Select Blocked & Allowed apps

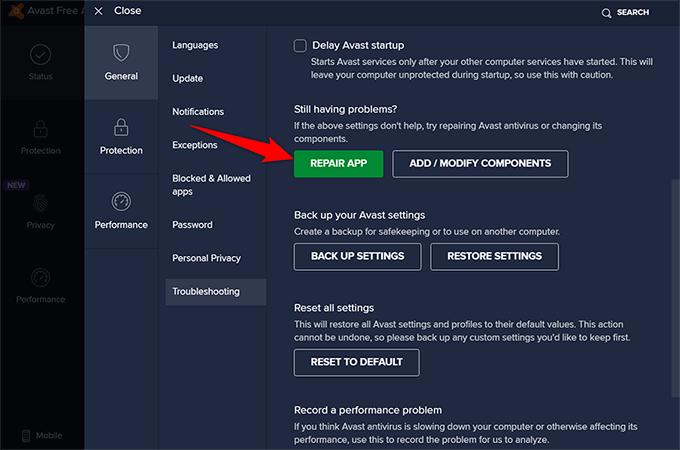(210, 185)
